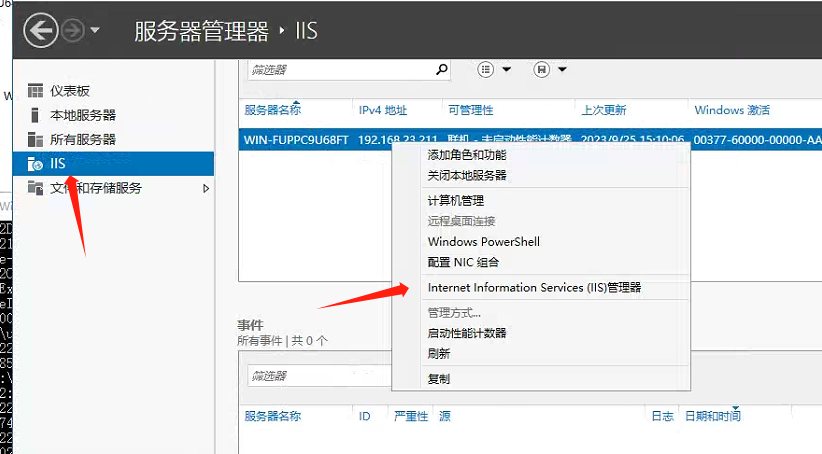This screenshot has height=454, width=822.
Task: Click the IIS role icon in sidebar
Action: tap(36, 164)
